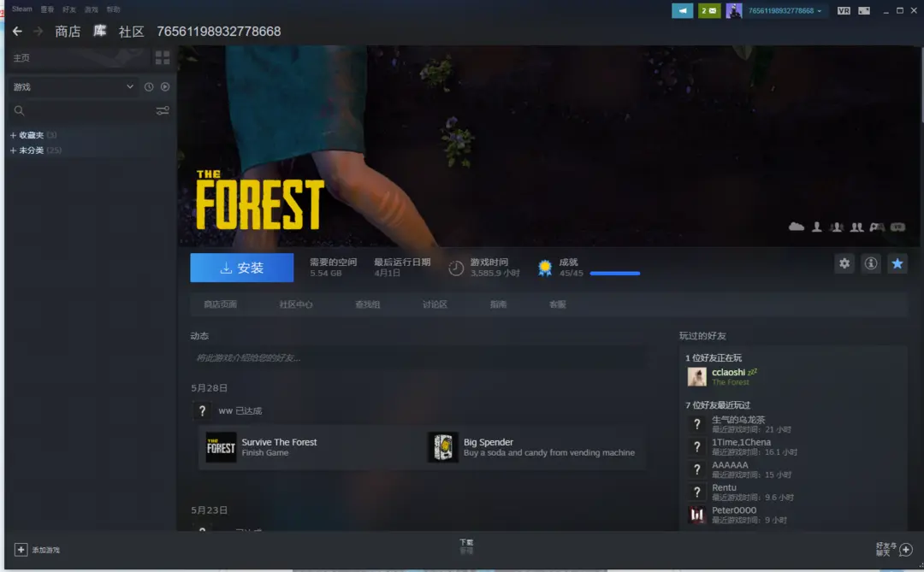Open the VR mode button
This screenshot has width=924, height=572.
pos(844,10)
